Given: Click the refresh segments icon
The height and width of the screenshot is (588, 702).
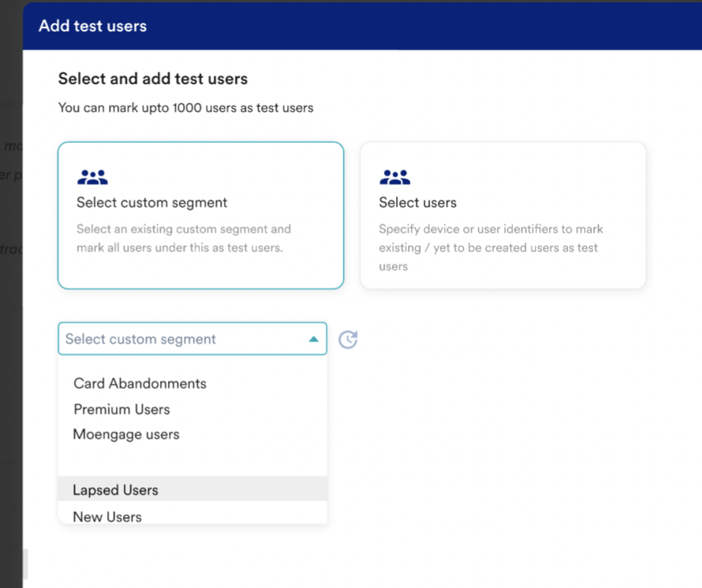Looking at the screenshot, I should point(348,340).
